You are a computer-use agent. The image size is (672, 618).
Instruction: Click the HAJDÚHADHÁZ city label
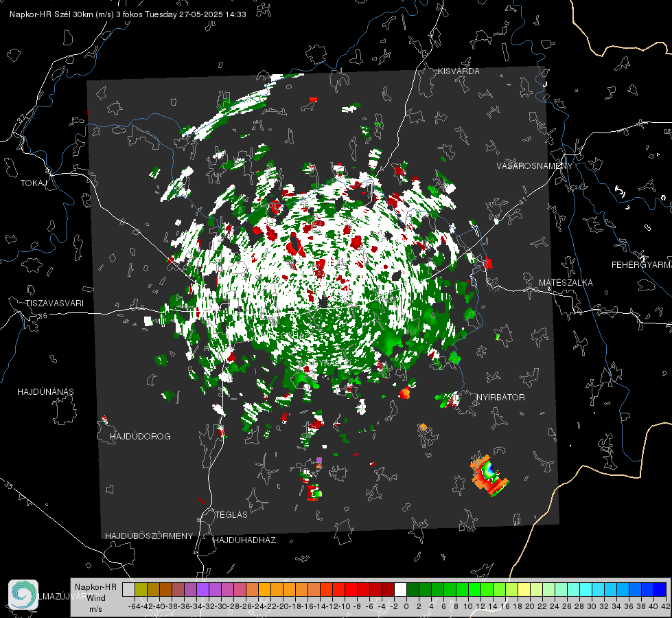244,540
